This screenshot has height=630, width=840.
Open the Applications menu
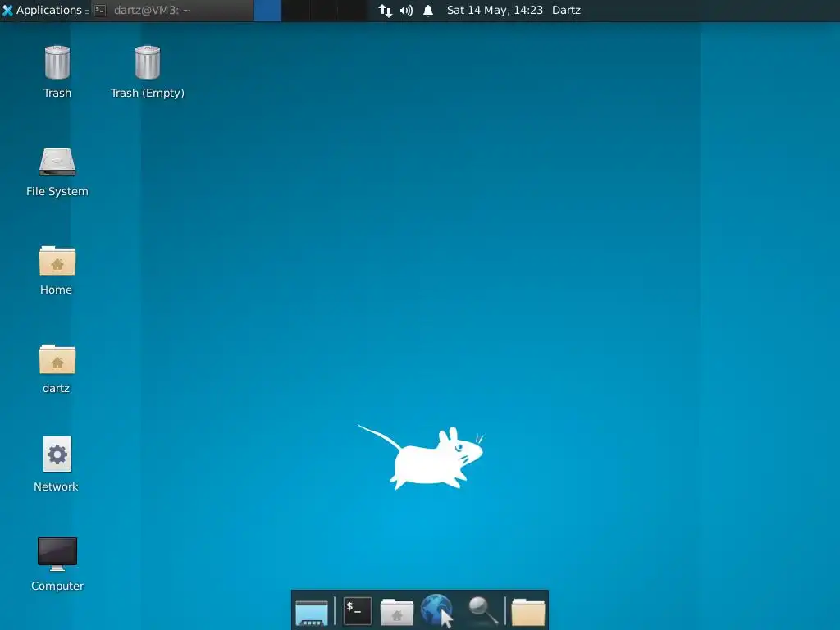coord(45,10)
